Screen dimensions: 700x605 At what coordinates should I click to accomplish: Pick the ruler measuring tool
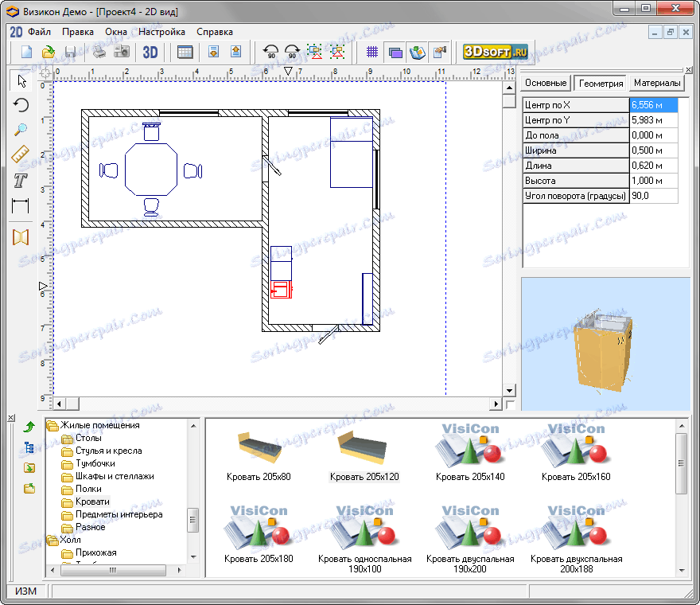tap(21, 154)
